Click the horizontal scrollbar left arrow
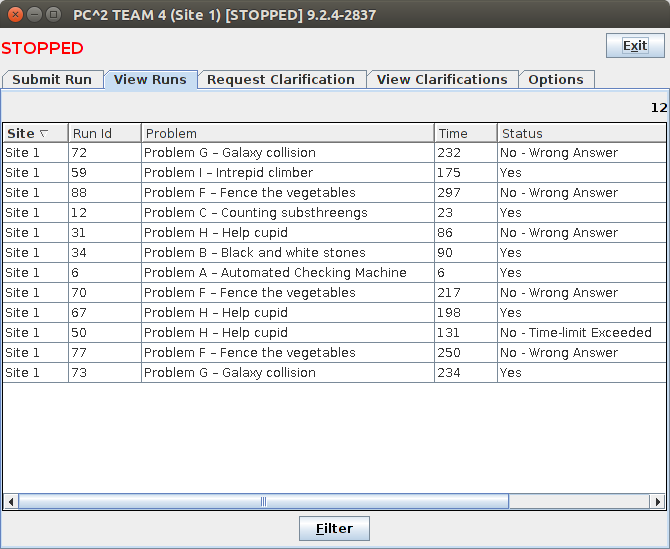 (11, 501)
